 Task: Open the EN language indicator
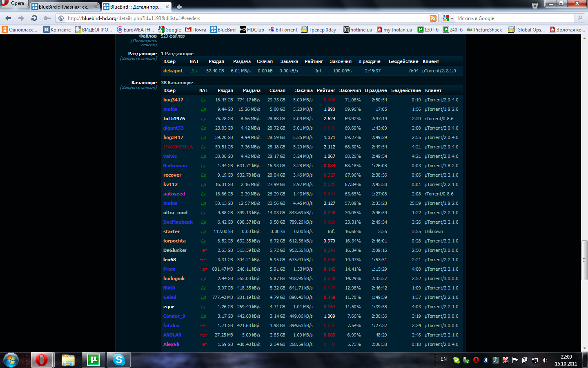click(443, 359)
